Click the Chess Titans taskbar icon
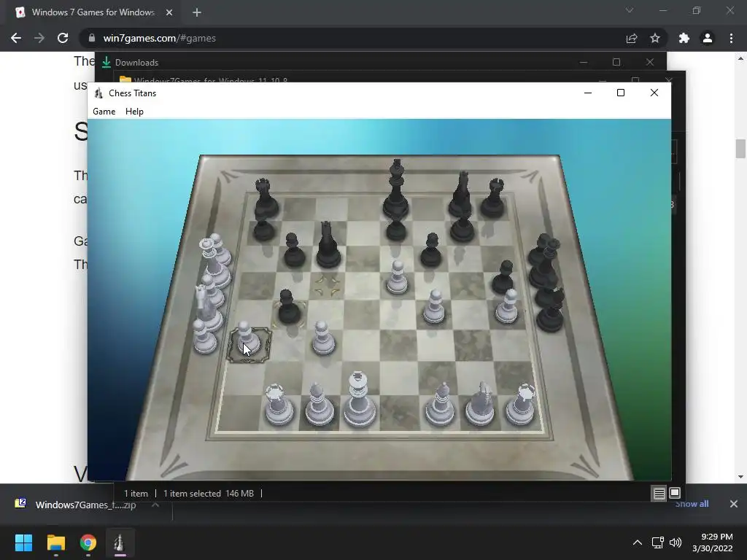The image size is (747, 560). click(120, 542)
